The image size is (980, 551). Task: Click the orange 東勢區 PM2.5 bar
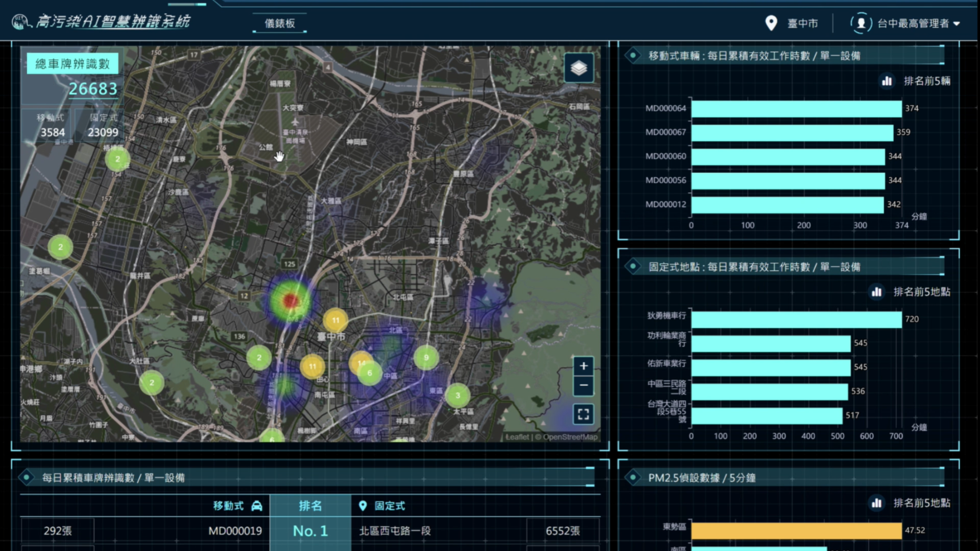[797, 530]
